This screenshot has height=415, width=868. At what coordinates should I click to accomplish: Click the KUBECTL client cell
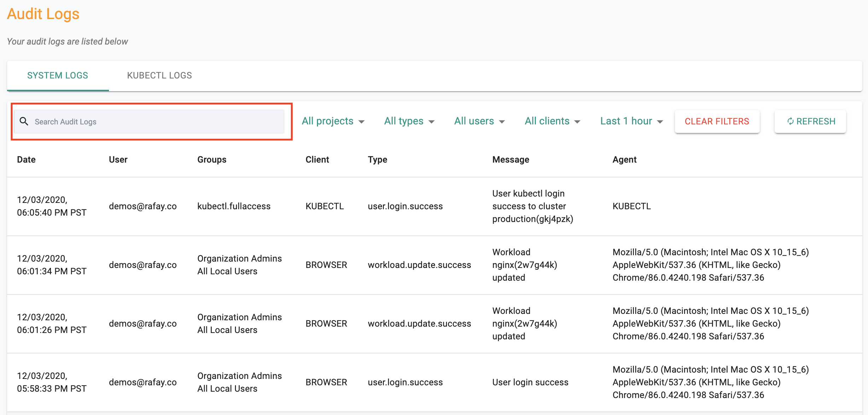325,206
